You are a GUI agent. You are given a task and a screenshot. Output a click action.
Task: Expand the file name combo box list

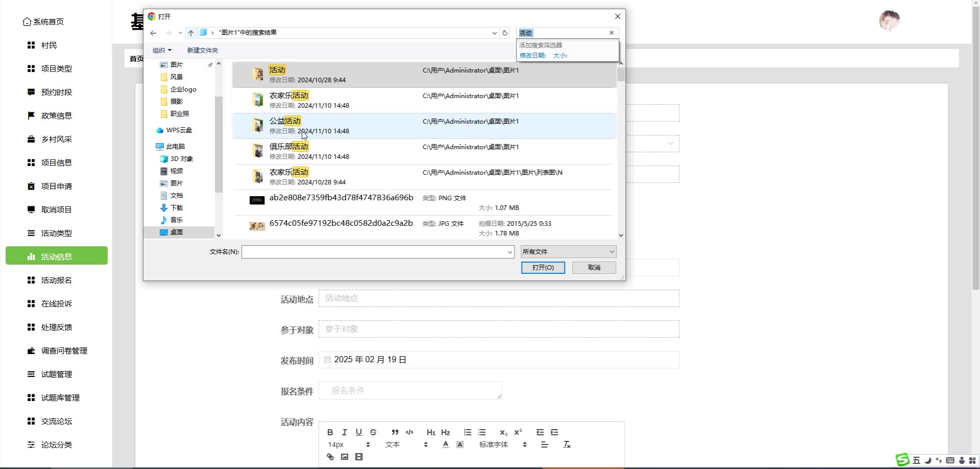pyautogui.click(x=509, y=252)
